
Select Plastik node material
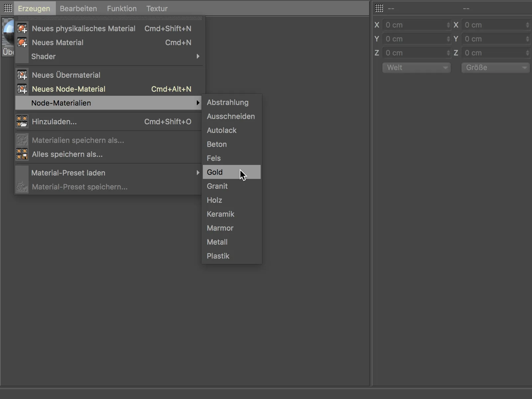232,256
